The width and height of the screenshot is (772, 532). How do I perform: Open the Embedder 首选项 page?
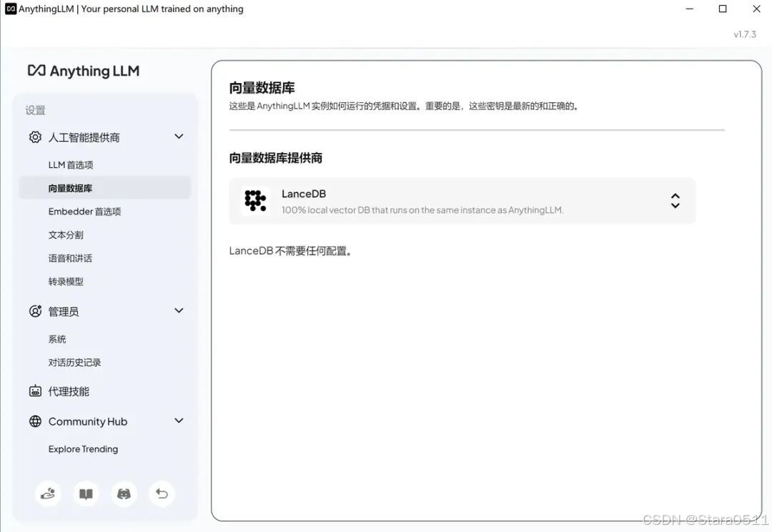point(84,212)
